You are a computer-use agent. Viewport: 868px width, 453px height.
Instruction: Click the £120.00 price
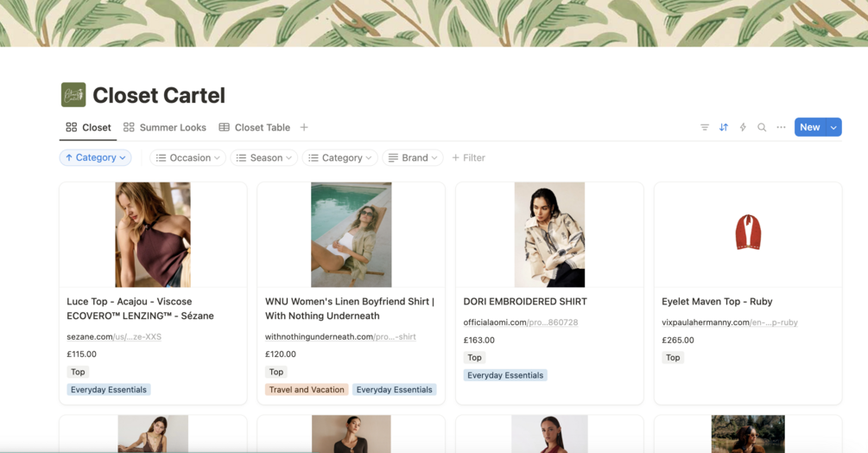[280, 354]
